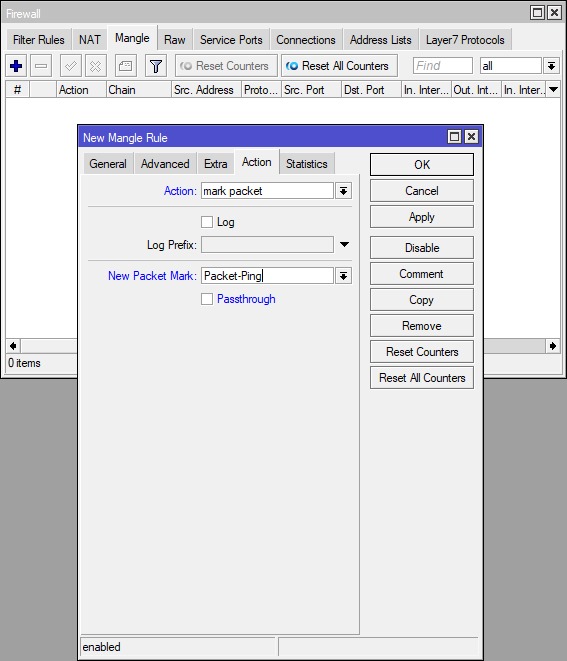Sort by the Action column header

coord(81,89)
